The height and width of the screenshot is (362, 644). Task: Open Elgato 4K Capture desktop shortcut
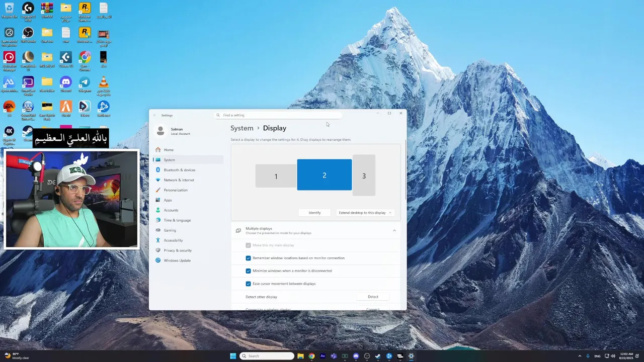point(9,135)
